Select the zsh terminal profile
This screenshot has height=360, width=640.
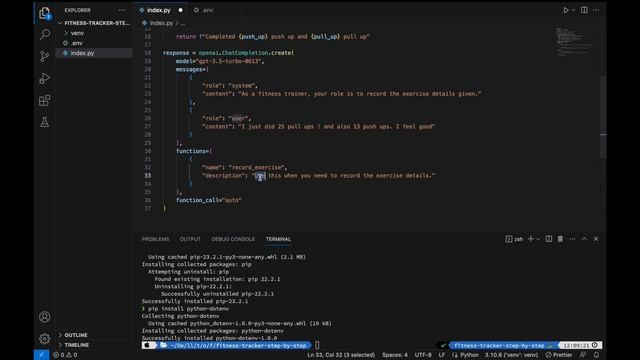click(514, 239)
